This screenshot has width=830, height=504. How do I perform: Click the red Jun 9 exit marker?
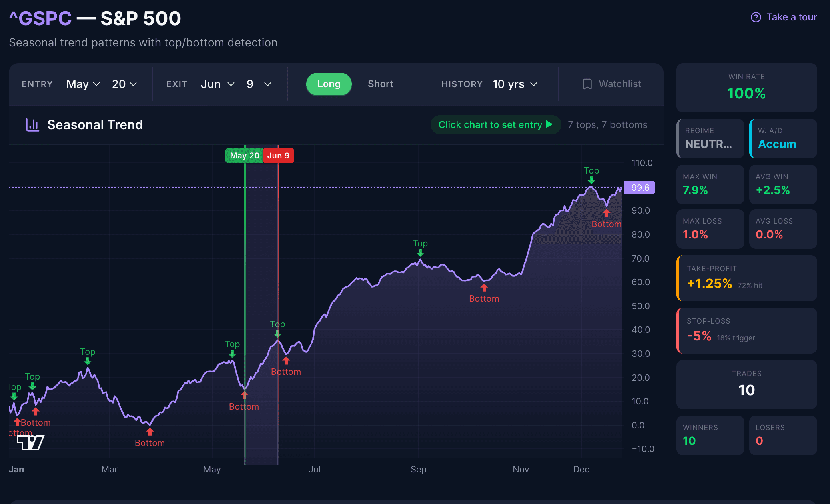[278, 156]
